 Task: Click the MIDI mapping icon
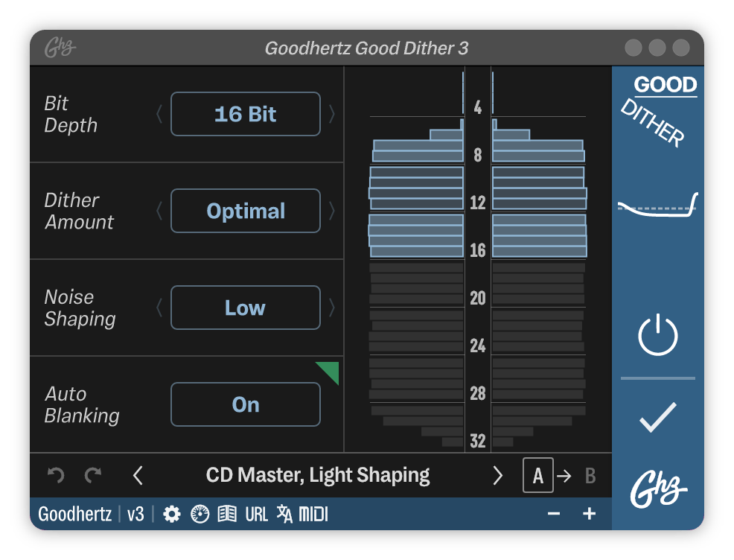315,514
